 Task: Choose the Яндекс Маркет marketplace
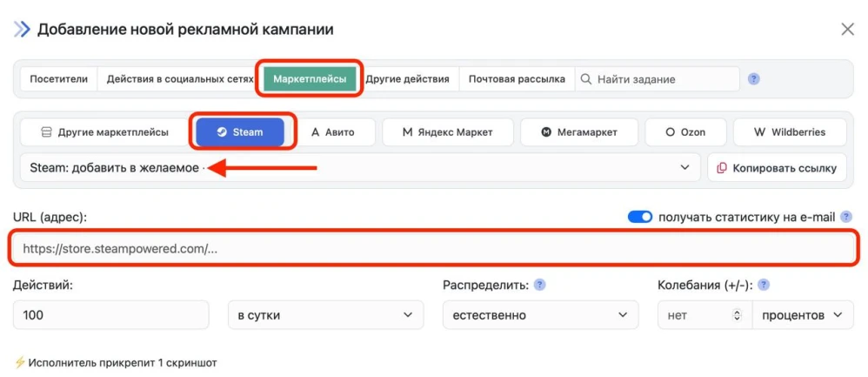click(x=447, y=132)
